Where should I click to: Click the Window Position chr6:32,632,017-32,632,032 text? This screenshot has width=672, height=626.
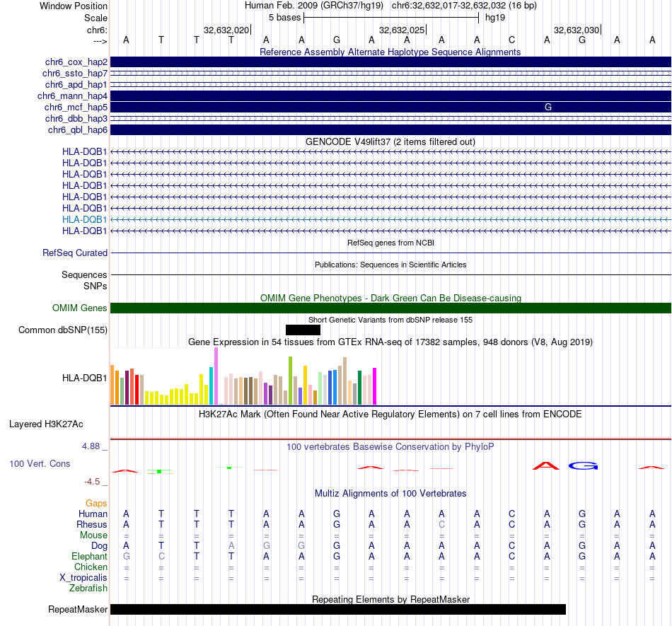(x=464, y=6)
